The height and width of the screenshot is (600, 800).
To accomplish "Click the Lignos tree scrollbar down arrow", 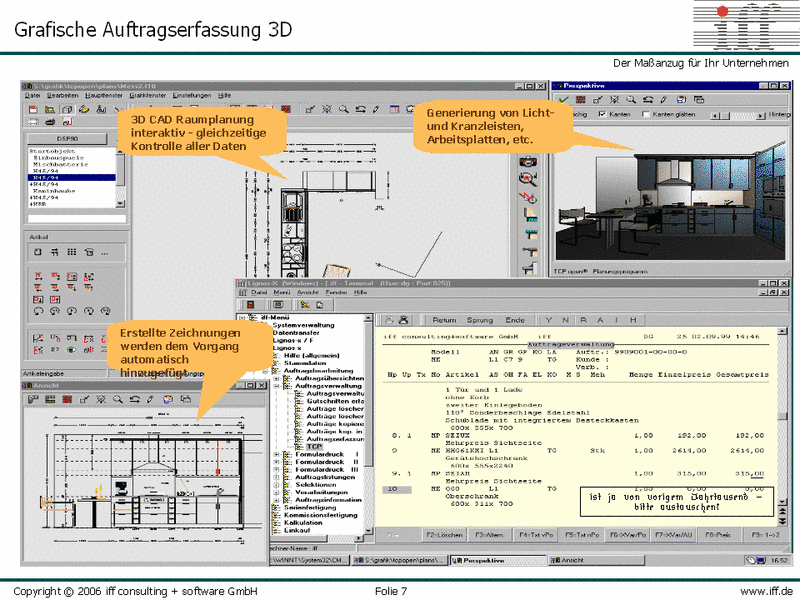I will (368, 531).
